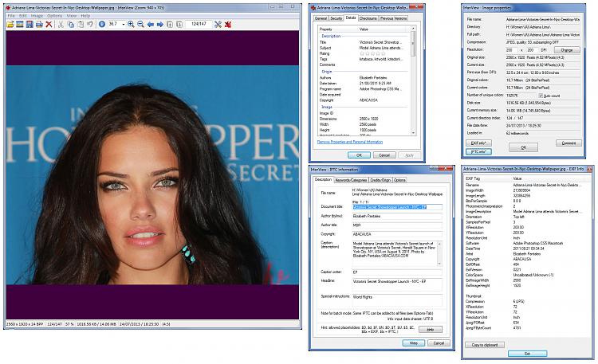Click the Next page icon in toolbar
The width and height of the screenshot is (598, 364).
[179, 25]
